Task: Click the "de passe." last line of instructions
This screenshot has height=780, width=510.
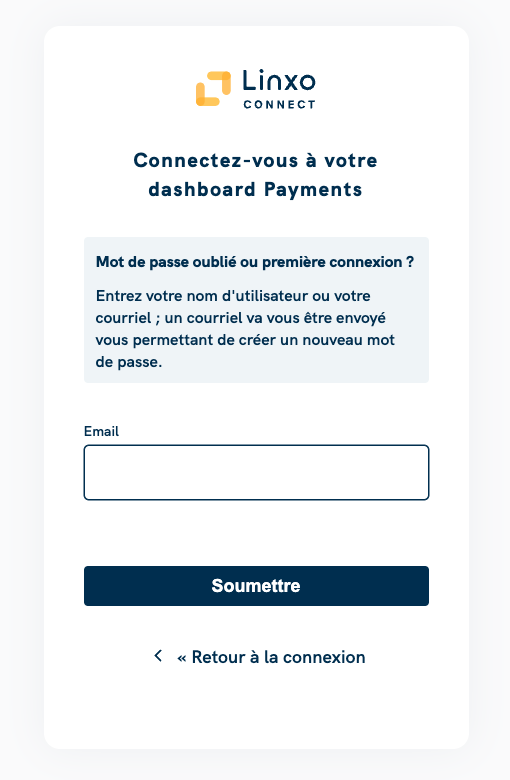Action: 129,362
